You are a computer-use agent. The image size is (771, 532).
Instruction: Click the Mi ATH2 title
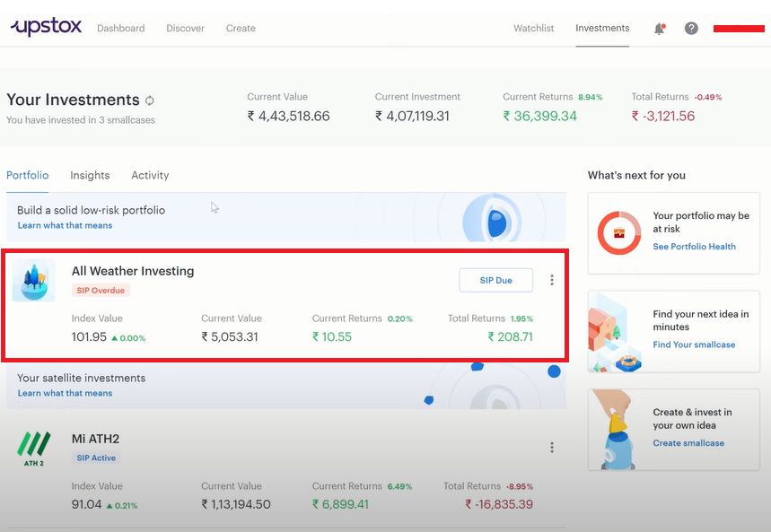(x=95, y=439)
